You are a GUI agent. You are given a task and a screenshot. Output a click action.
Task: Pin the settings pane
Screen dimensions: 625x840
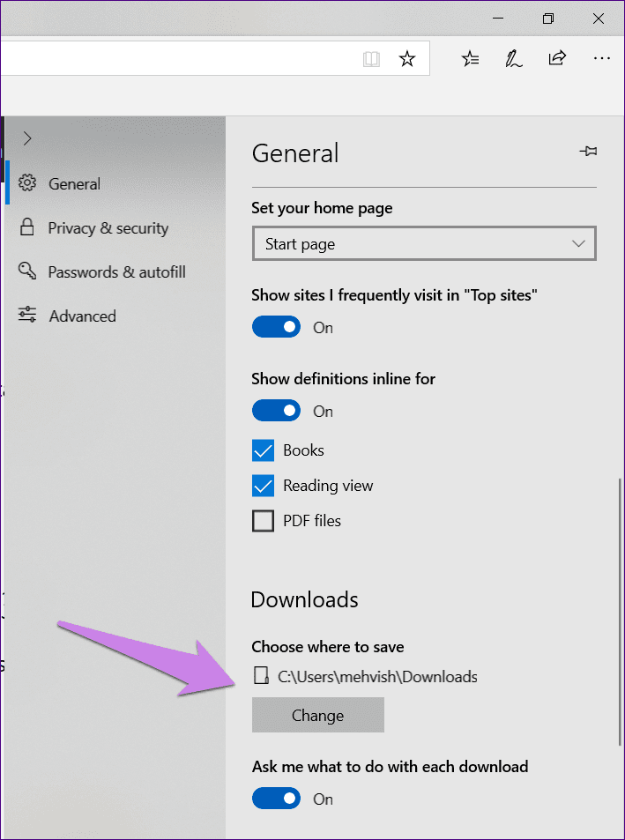click(589, 152)
